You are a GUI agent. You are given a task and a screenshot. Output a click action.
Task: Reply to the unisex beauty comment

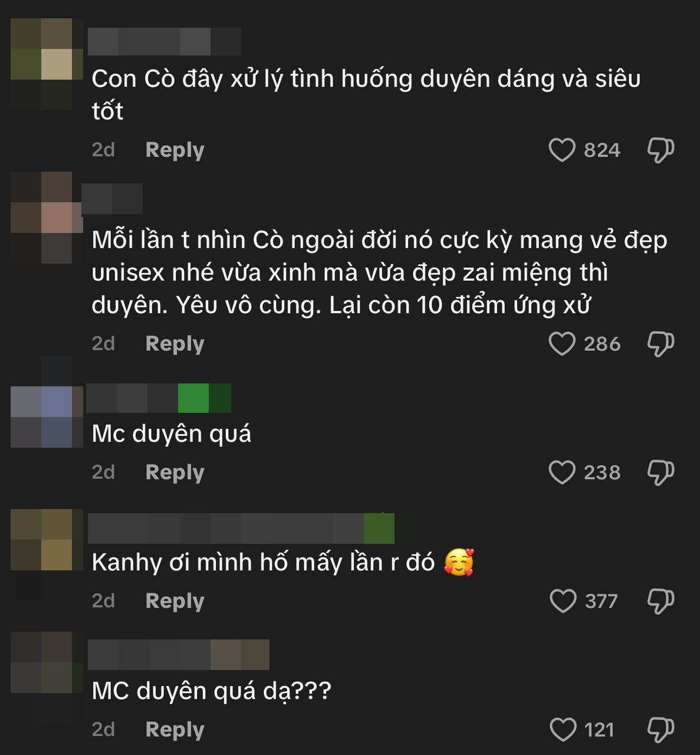175,343
